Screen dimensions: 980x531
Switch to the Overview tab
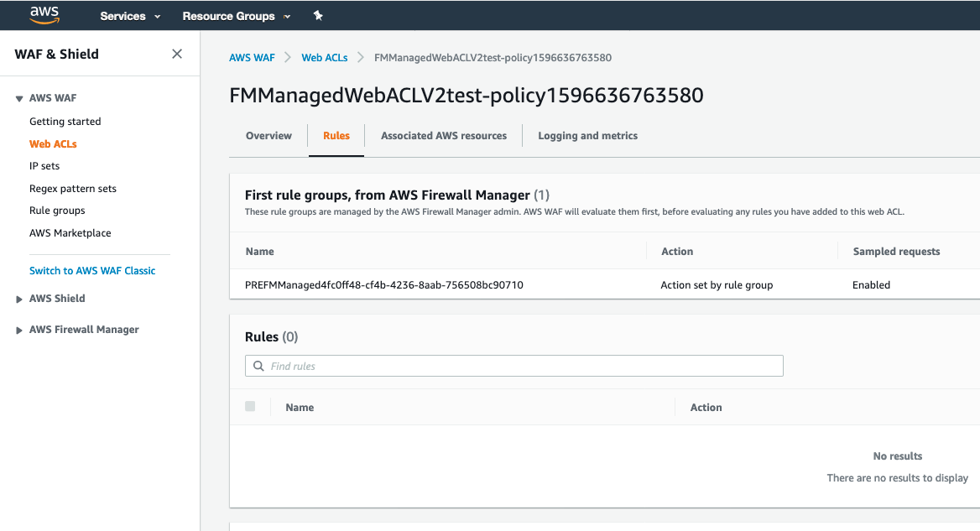tap(268, 136)
